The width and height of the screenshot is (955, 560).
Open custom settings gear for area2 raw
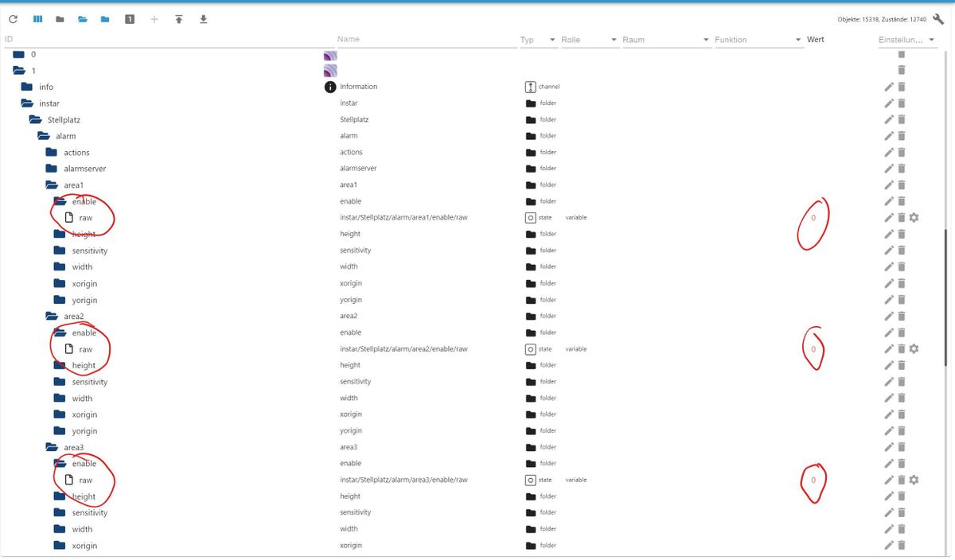[914, 348]
